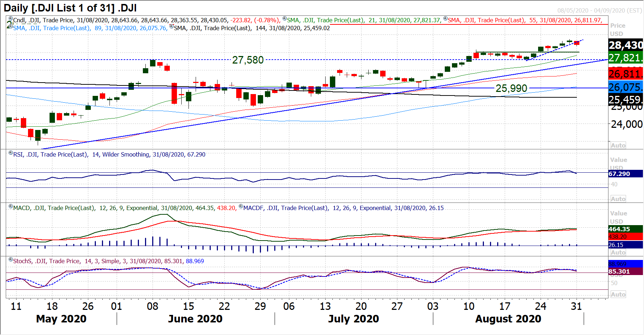Select the red 26,811 SMA price tag
The width and height of the screenshot is (644, 335).
(626, 74)
